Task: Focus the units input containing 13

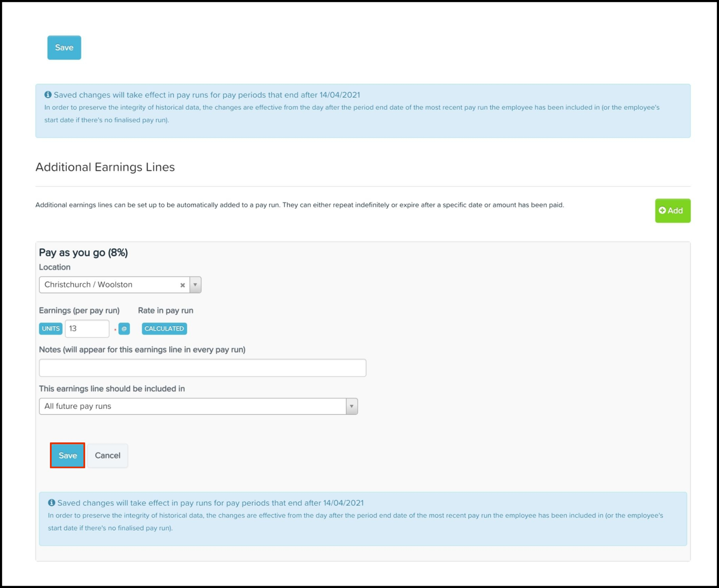Action: tap(87, 329)
